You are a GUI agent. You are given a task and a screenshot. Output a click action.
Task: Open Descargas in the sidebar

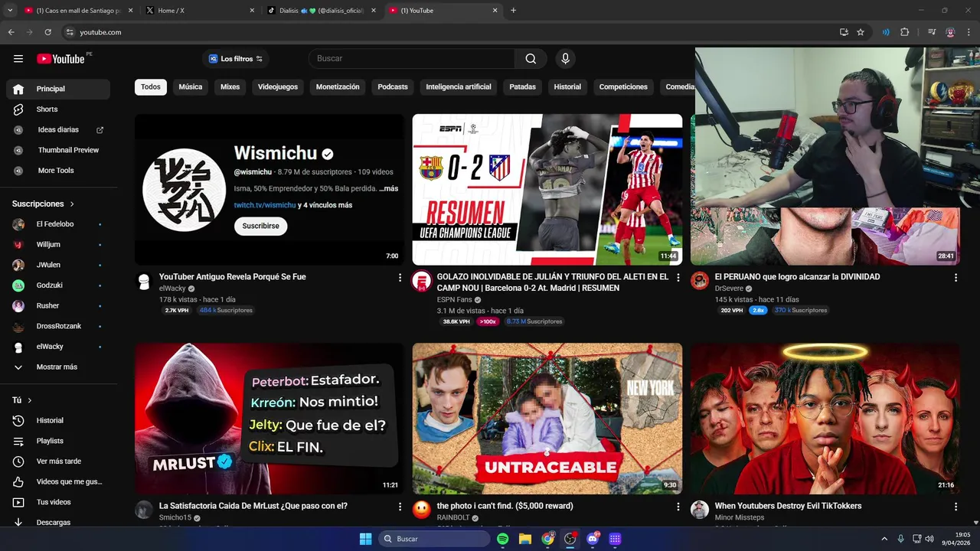pyautogui.click(x=58, y=523)
